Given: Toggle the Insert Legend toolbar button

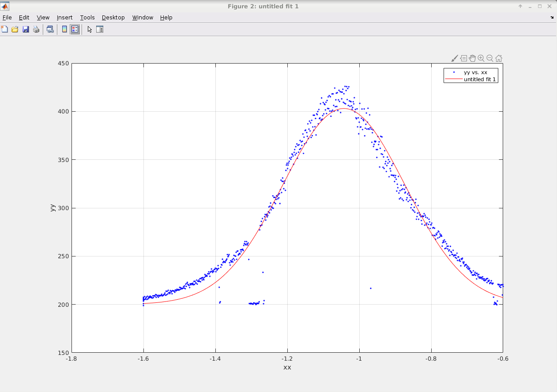Looking at the screenshot, I should (x=75, y=30).
